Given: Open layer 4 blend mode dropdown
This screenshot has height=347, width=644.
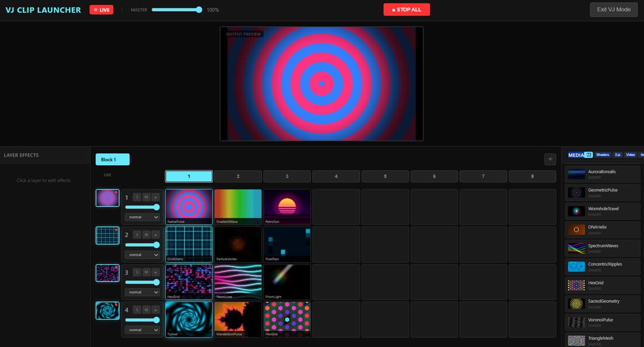Looking at the screenshot, I should 142,329.
